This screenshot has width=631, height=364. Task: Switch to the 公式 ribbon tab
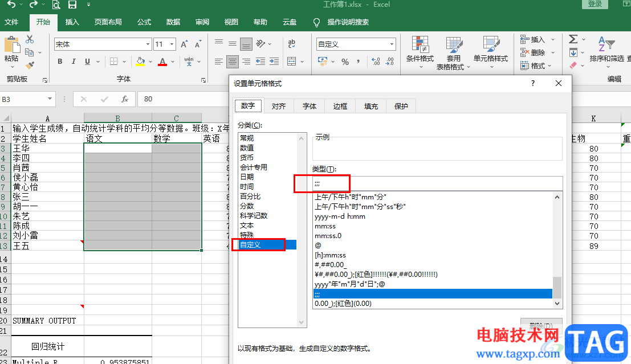point(144,22)
